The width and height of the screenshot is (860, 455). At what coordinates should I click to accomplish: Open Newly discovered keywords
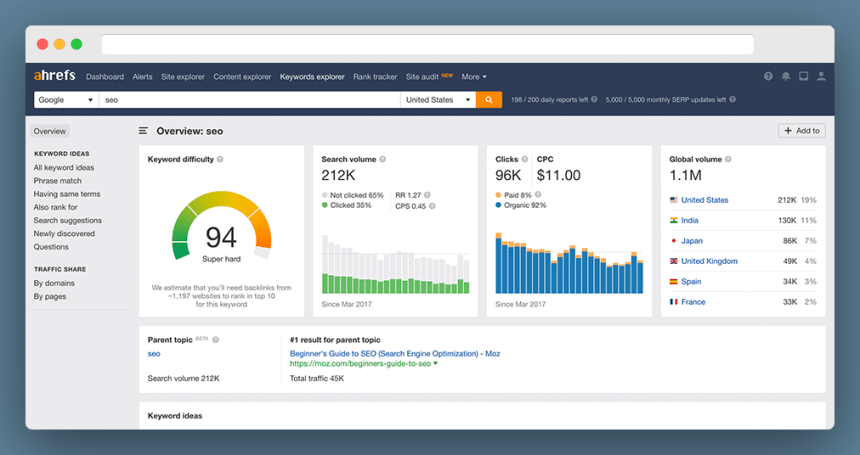click(64, 234)
